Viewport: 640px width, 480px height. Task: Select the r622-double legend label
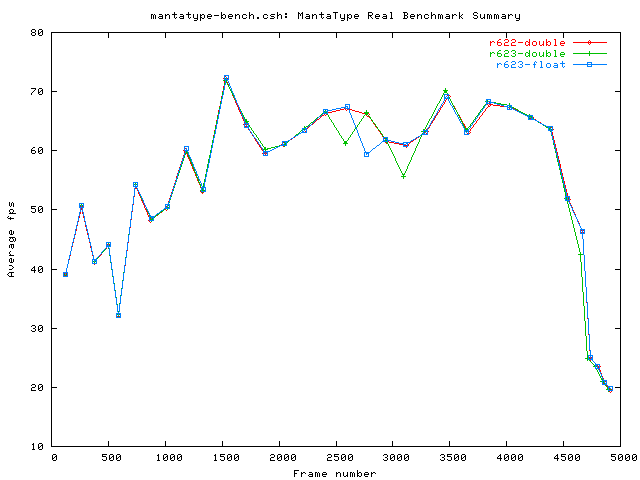(x=527, y=43)
